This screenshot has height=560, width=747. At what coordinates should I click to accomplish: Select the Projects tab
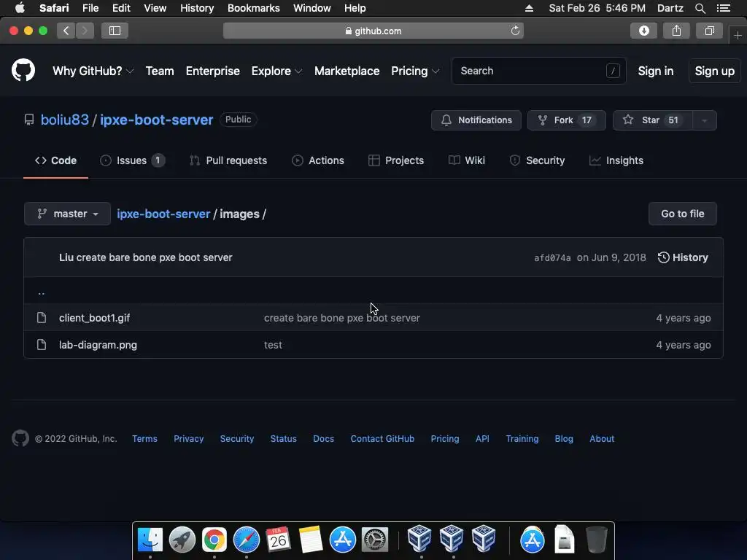396,160
